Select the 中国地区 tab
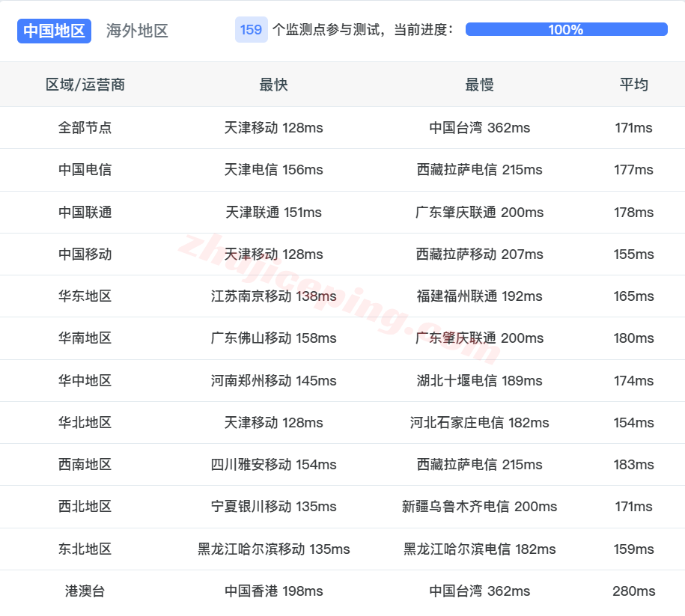Viewport: 685px width, 616px height. pos(53,31)
